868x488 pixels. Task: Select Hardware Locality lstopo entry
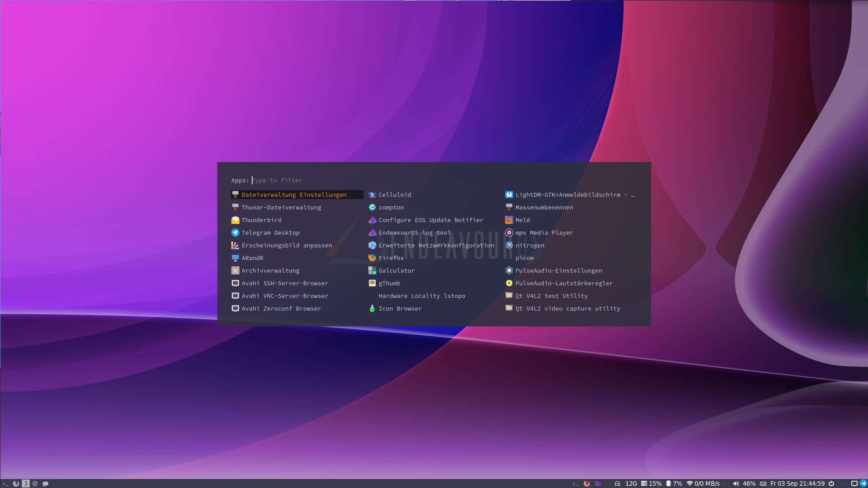click(x=434, y=296)
